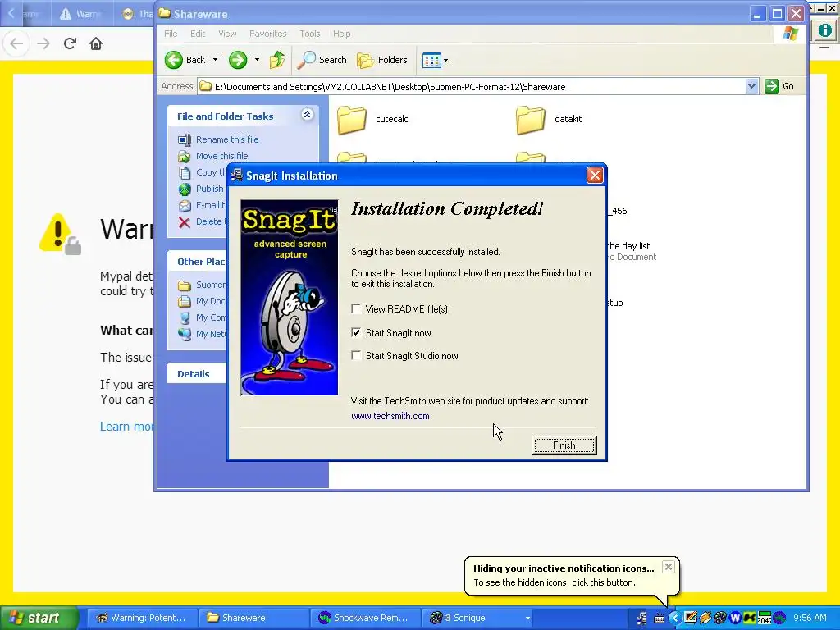Click the Explorer address path field

[472, 87]
